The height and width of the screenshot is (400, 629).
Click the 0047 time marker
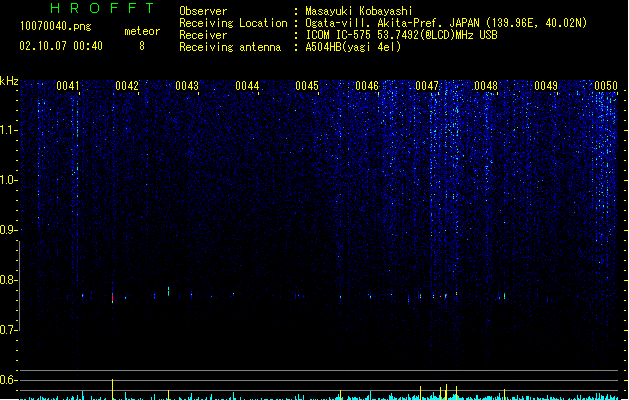click(427, 86)
